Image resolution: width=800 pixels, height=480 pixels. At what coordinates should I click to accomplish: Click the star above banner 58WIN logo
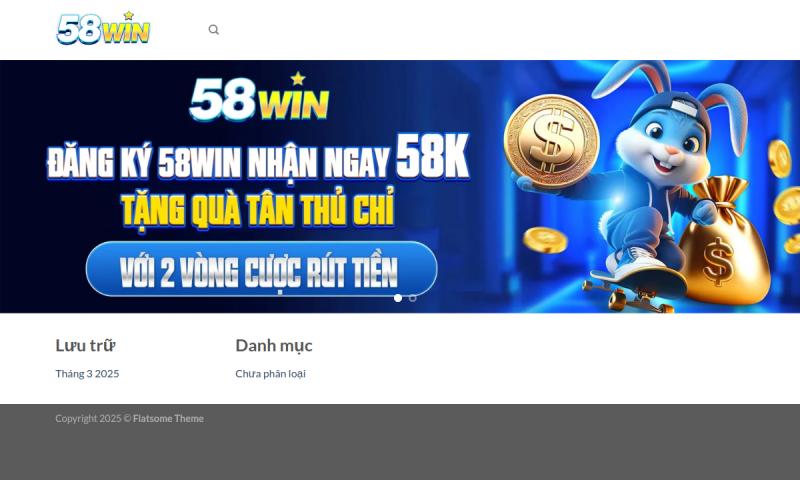[x=298, y=79]
